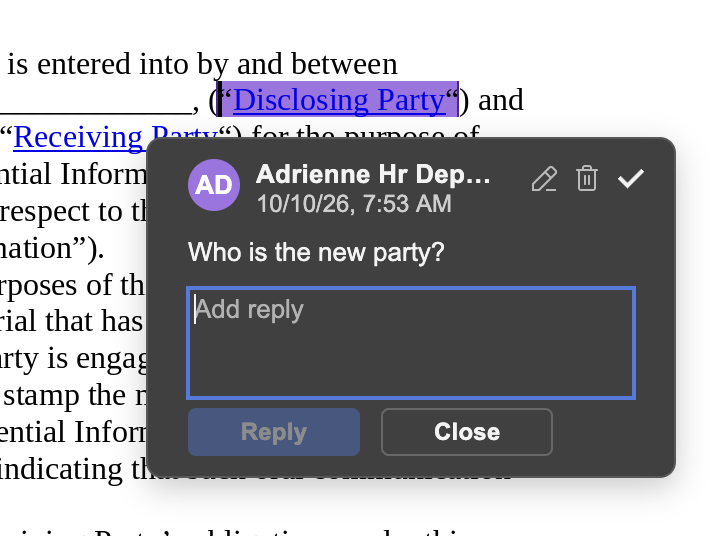The image size is (710, 536).
Task: Resolve the comment with the checkmark icon
Action: tap(631, 178)
